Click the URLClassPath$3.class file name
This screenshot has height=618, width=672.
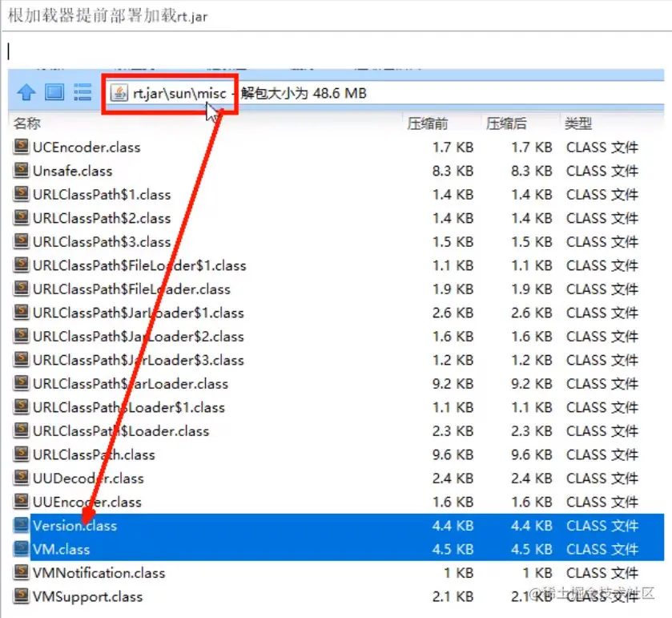point(102,242)
